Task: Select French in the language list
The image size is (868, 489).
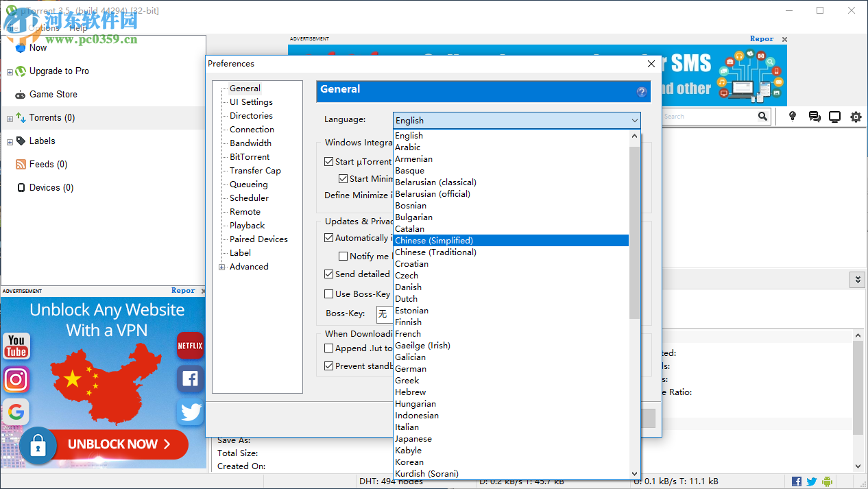Action: point(511,334)
